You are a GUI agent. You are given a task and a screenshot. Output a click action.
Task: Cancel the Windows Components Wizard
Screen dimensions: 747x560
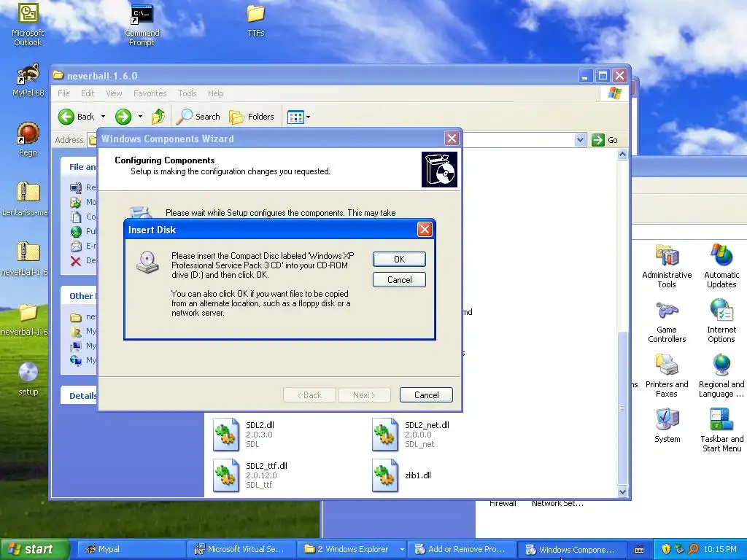tap(426, 394)
